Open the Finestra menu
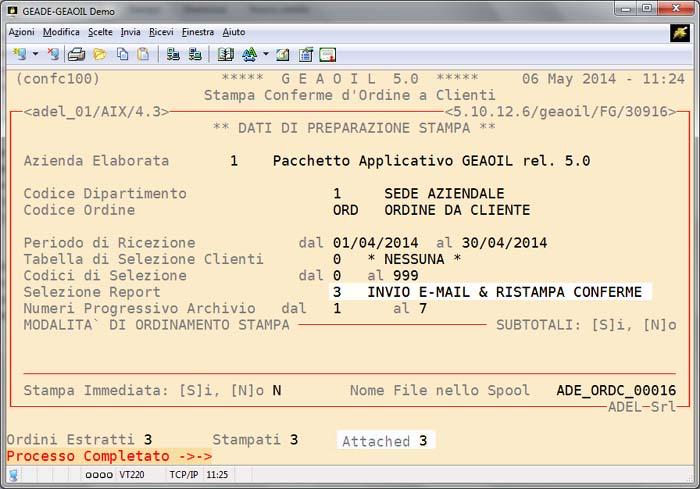This screenshot has width=700, height=489. (197, 32)
